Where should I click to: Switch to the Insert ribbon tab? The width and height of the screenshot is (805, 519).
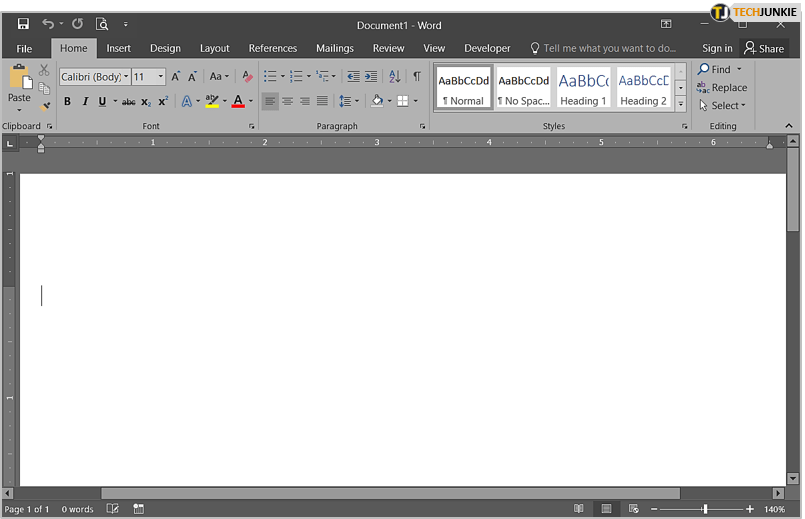pyautogui.click(x=119, y=48)
